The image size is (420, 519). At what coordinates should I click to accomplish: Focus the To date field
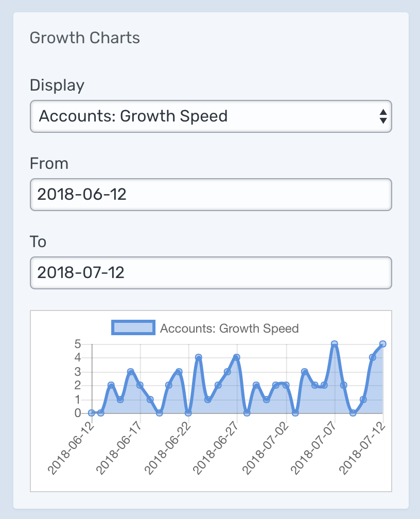[211, 273]
